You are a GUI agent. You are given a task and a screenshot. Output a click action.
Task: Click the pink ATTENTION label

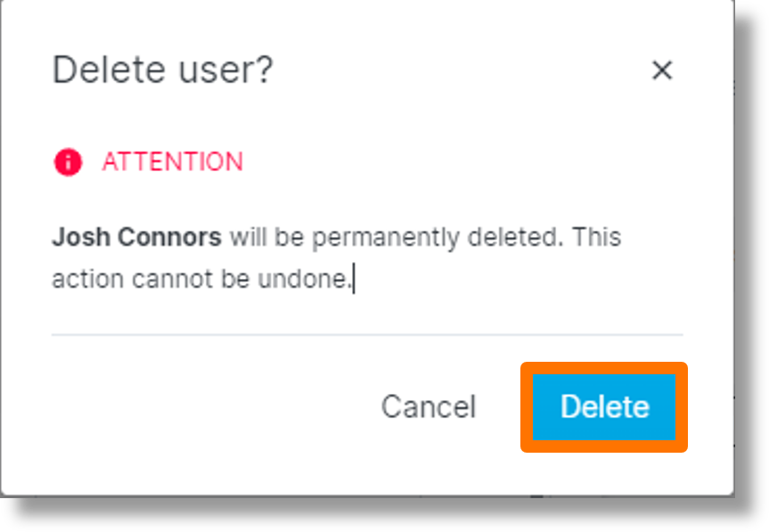click(172, 162)
